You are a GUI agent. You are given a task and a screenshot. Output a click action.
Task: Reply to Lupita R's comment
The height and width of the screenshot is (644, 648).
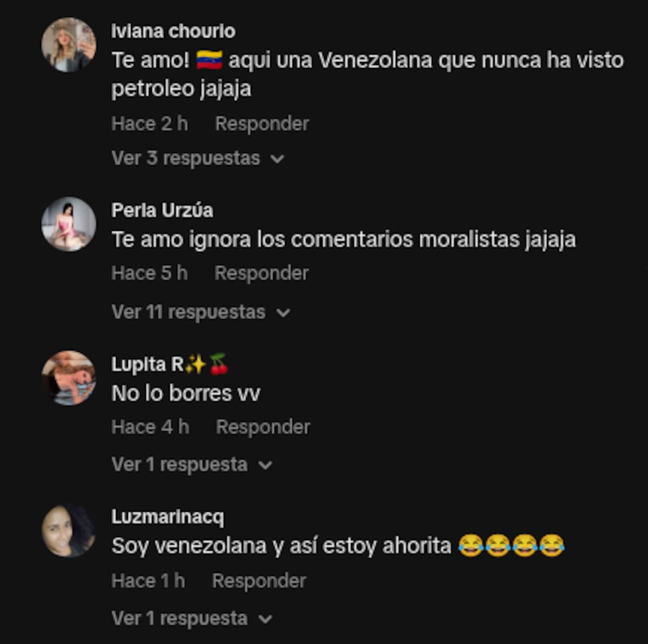(263, 427)
